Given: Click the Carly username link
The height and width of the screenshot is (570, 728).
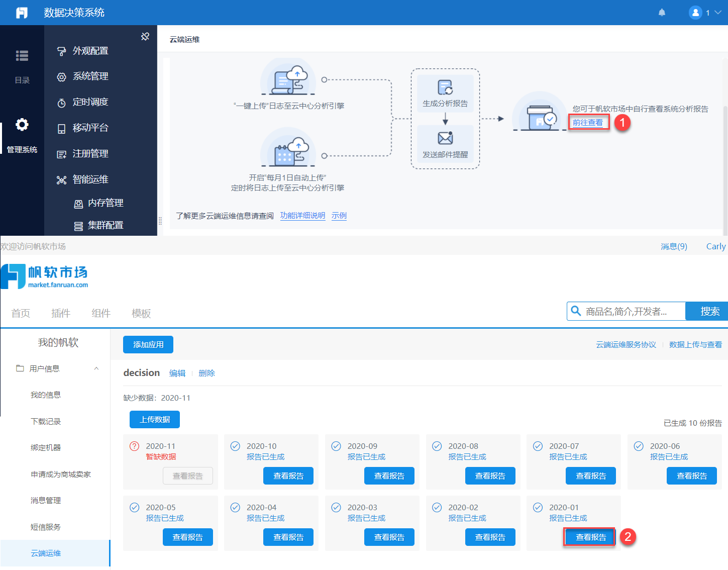Looking at the screenshot, I should pos(716,246).
